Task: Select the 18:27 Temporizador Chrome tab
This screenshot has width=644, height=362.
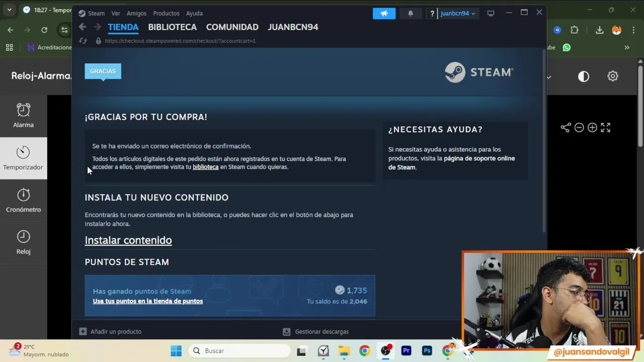Action: point(46,10)
